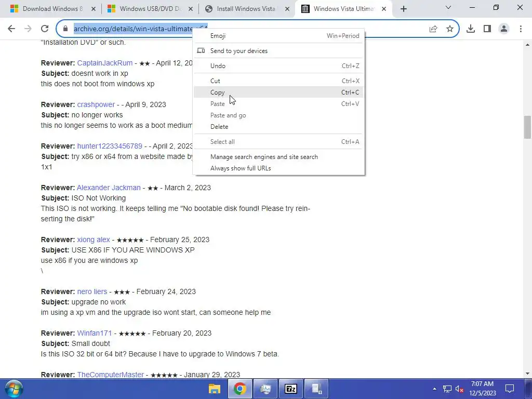Open reviewer hunter12233456789's profile link
The height and width of the screenshot is (399, 532).
coord(110,146)
